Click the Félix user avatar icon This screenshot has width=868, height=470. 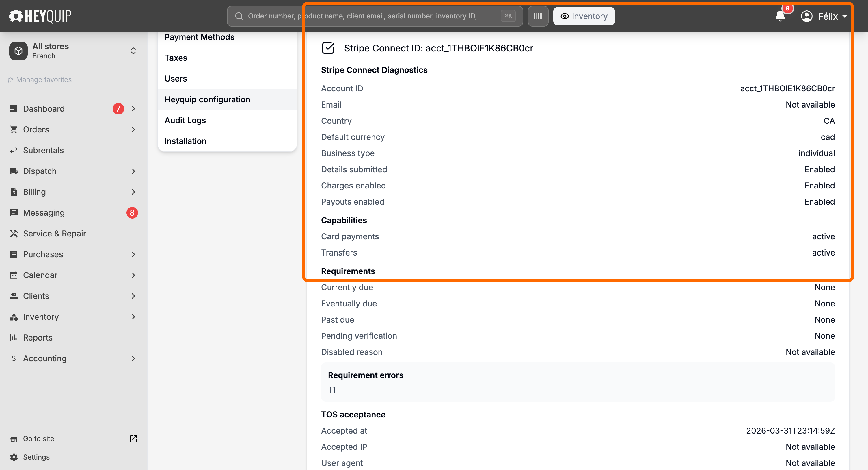coord(807,16)
